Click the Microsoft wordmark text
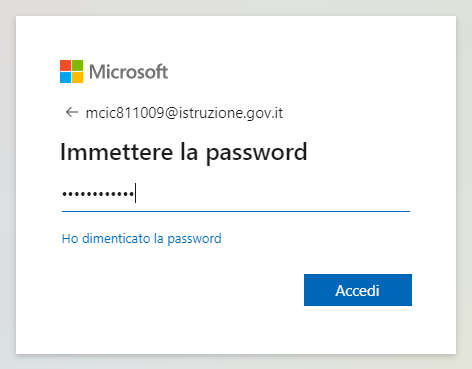The width and height of the screenshot is (472, 369). (128, 72)
